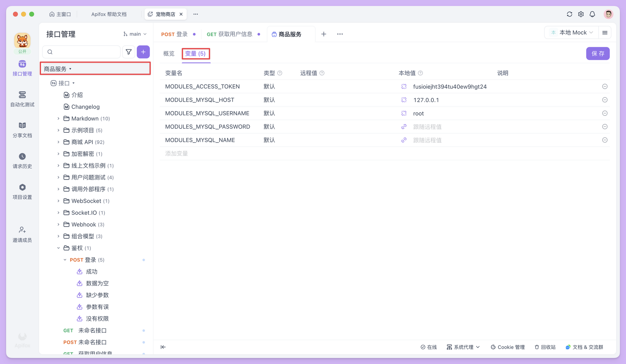Image resolution: width=626 pixels, height=364 pixels.
Task: Open the main branch dropdown
Action: point(135,34)
